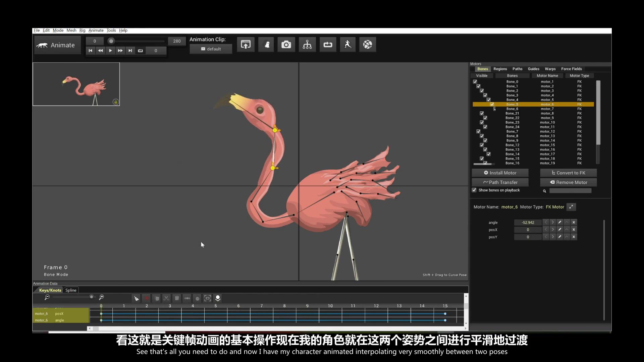The image size is (644, 362).
Task: Toggle visibility checkbox for Bone_1
Action: point(478,86)
